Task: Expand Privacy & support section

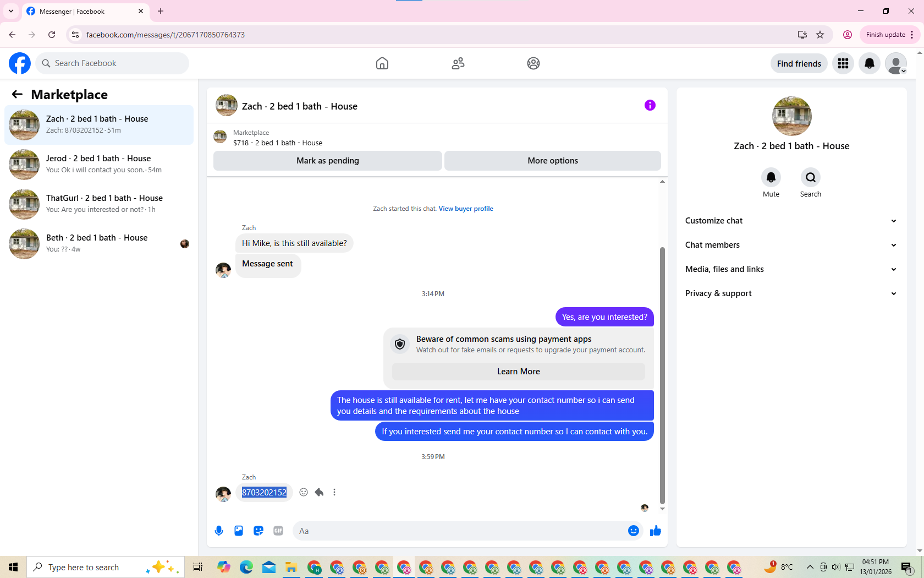Action: [x=791, y=293]
